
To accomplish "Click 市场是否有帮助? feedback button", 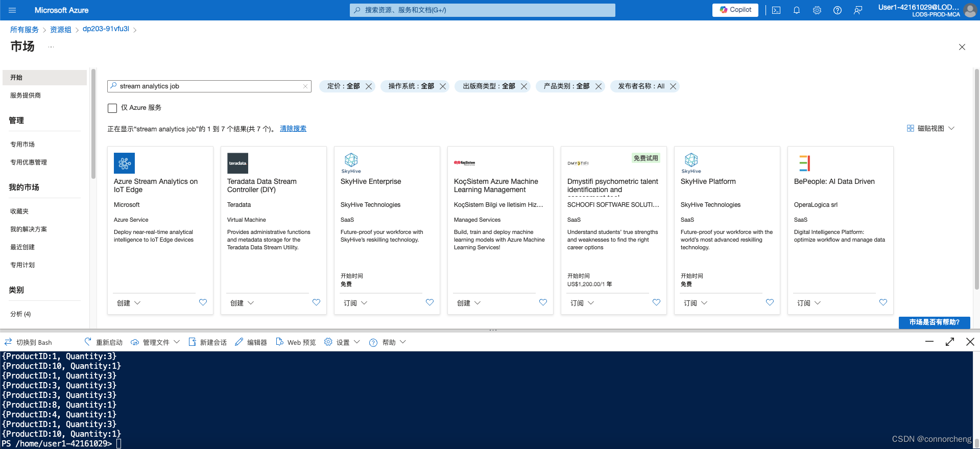I will point(934,322).
